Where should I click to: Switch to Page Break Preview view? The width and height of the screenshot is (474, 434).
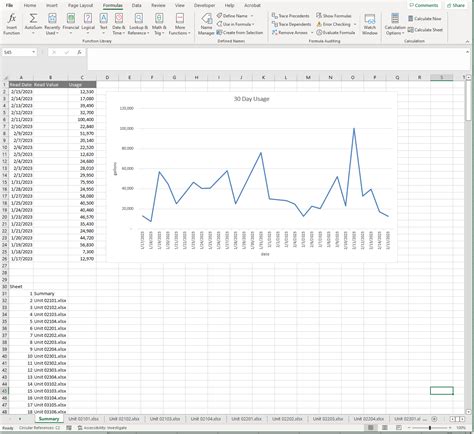tap(399, 428)
